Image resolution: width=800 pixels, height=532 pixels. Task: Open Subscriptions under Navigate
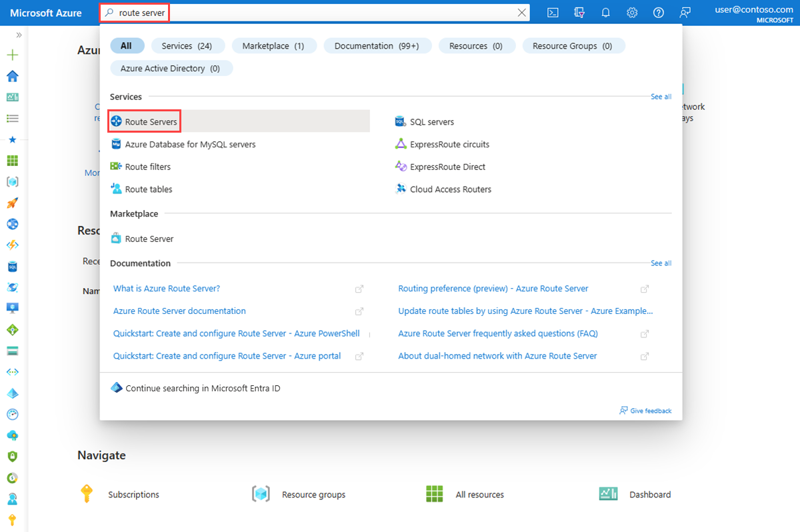click(120, 494)
